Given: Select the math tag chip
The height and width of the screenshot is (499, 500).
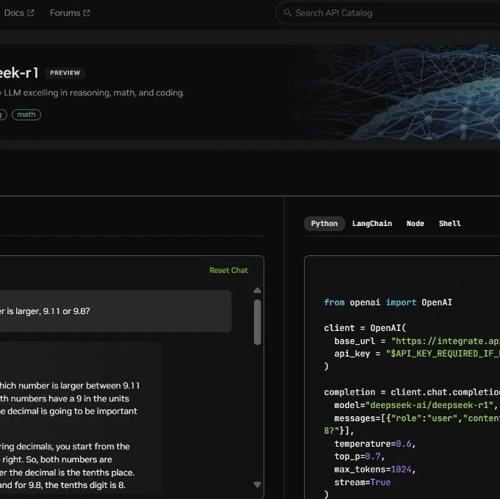Looking at the screenshot, I should click(26, 115).
